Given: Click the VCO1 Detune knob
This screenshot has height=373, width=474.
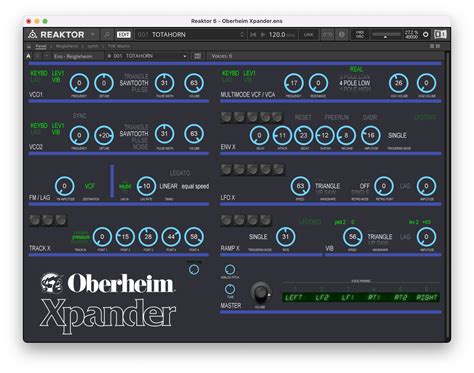Looking at the screenshot, I should click(x=104, y=83).
